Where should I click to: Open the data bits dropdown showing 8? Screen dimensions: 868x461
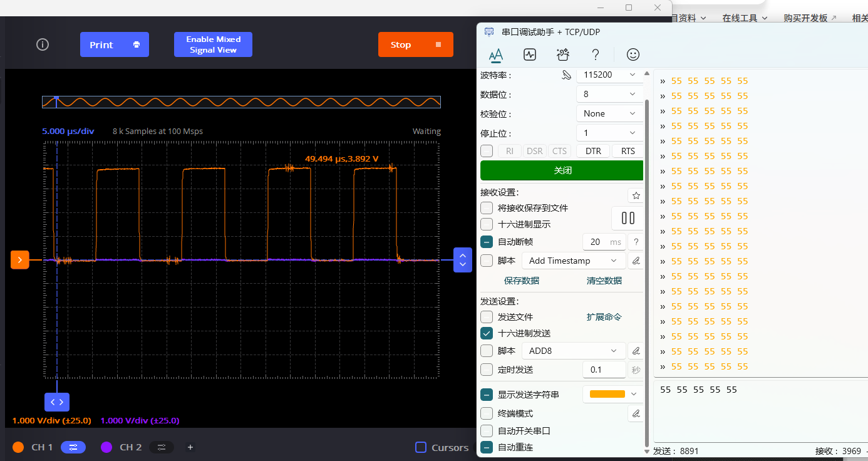click(x=609, y=94)
